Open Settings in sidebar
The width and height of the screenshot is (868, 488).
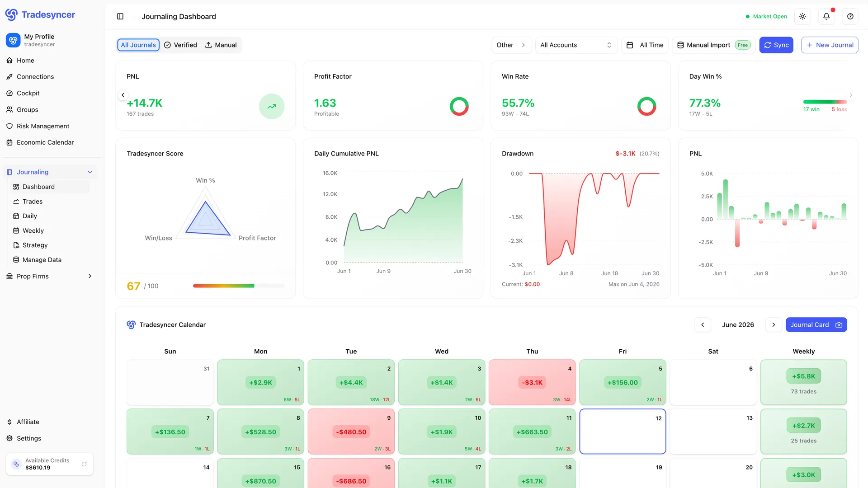click(29, 438)
